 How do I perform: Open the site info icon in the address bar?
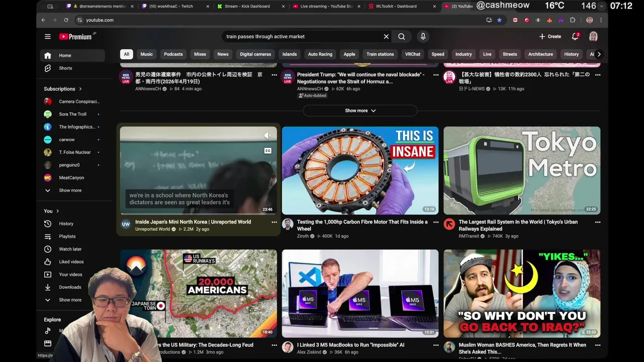click(79, 20)
